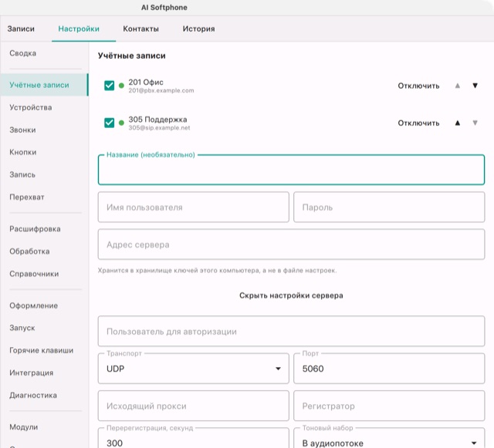This screenshot has width=494, height=448.
Task: Open the Сводка settings section
Action: (x=44, y=53)
